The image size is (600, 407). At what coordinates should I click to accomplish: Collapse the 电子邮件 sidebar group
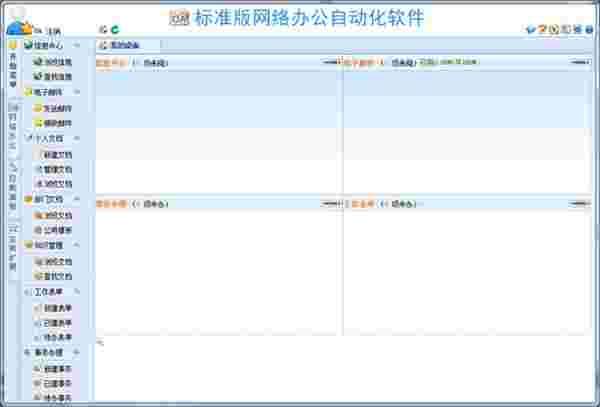tap(77, 92)
